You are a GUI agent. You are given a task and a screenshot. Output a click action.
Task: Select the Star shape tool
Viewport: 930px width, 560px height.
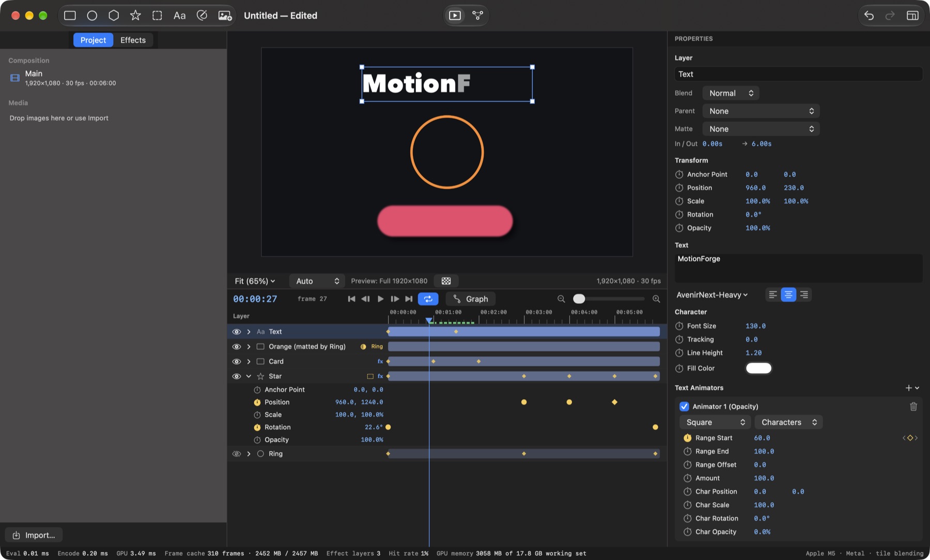(135, 15)
